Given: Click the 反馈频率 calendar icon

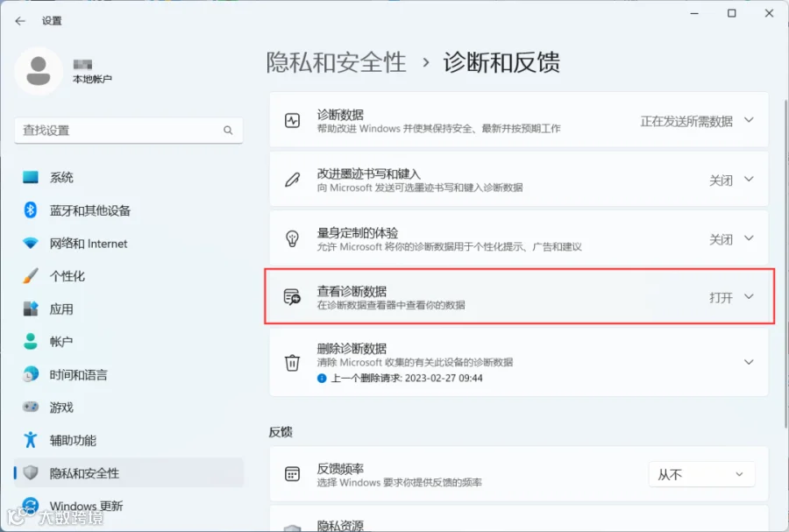Looking at the screenshot, I should pos(292,473).
